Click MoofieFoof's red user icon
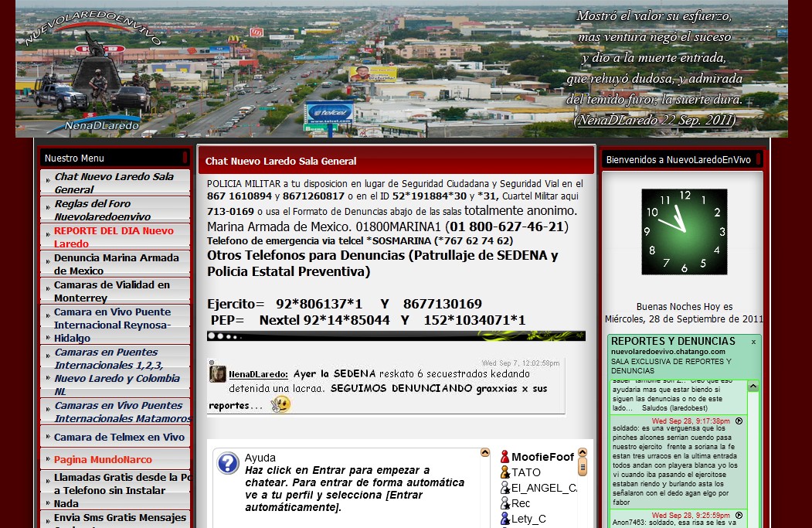 [505, 457]
